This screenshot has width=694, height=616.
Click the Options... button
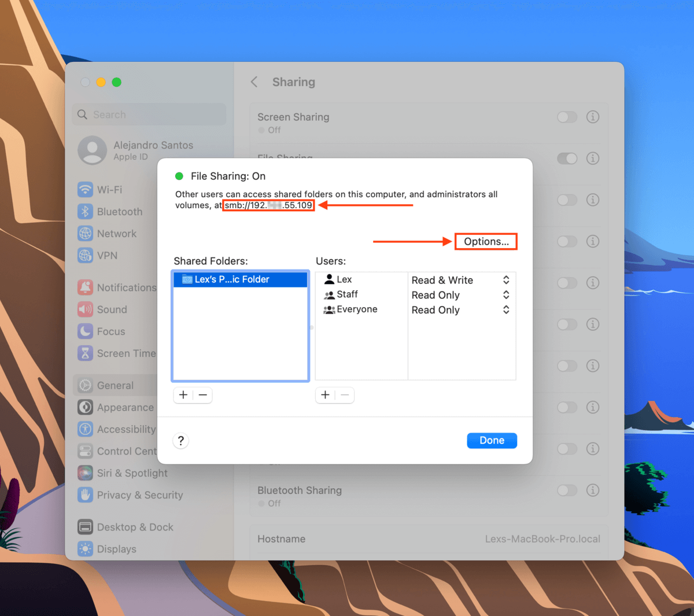[486, 242]
